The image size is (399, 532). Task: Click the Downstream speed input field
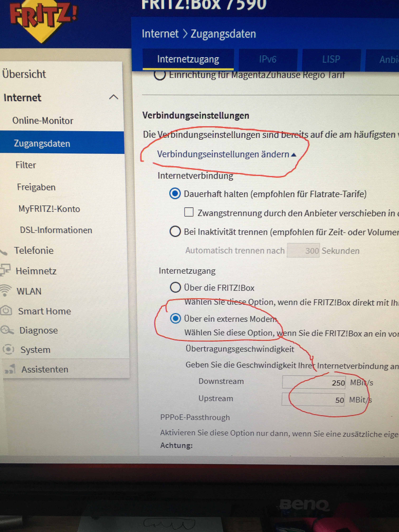[314, 382]
